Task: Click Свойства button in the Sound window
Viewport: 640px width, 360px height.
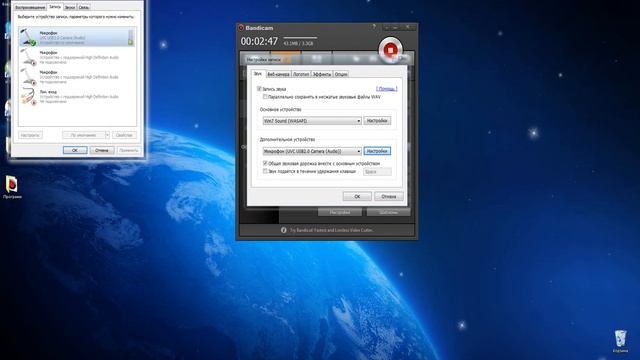Action: point(124,135)
